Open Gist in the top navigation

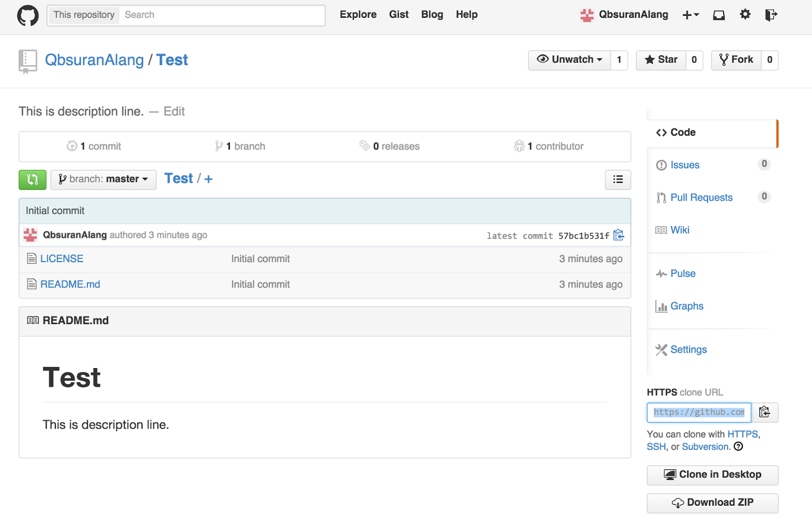399,15
